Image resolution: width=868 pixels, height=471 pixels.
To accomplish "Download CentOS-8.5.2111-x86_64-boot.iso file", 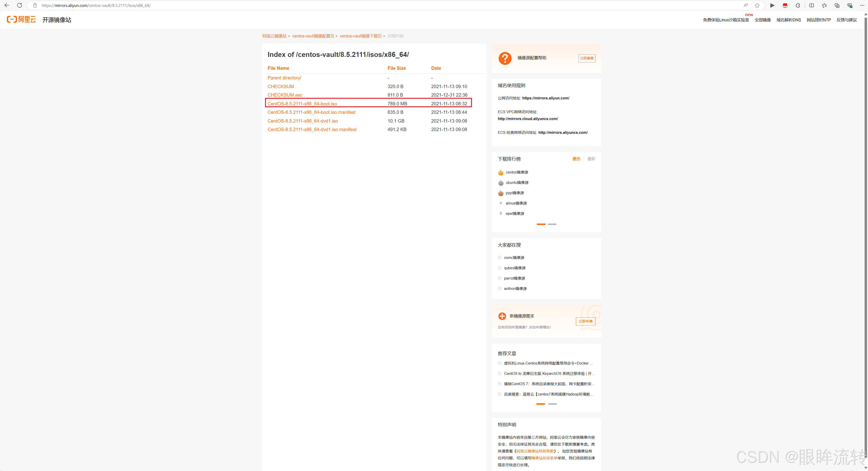I will [x=302, y=104].
